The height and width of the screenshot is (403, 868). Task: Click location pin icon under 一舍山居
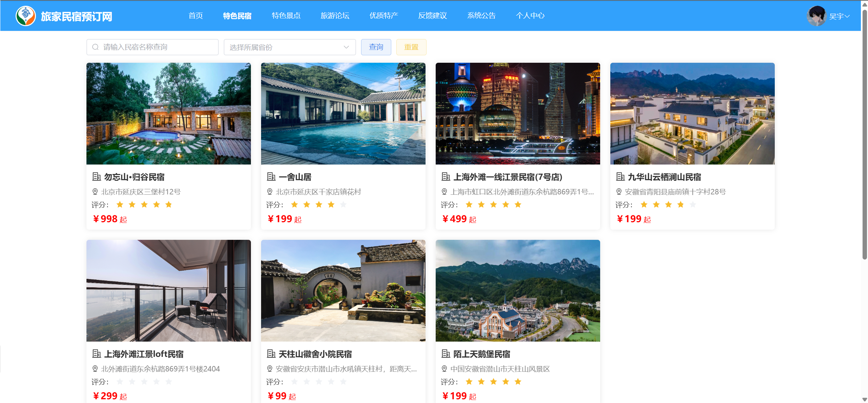(270, 192)
